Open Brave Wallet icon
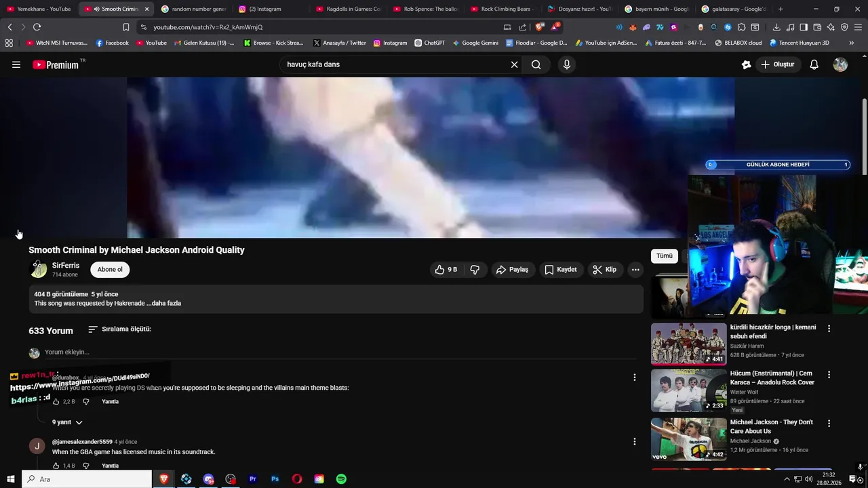Screen dimensions: 868x488 817,27
